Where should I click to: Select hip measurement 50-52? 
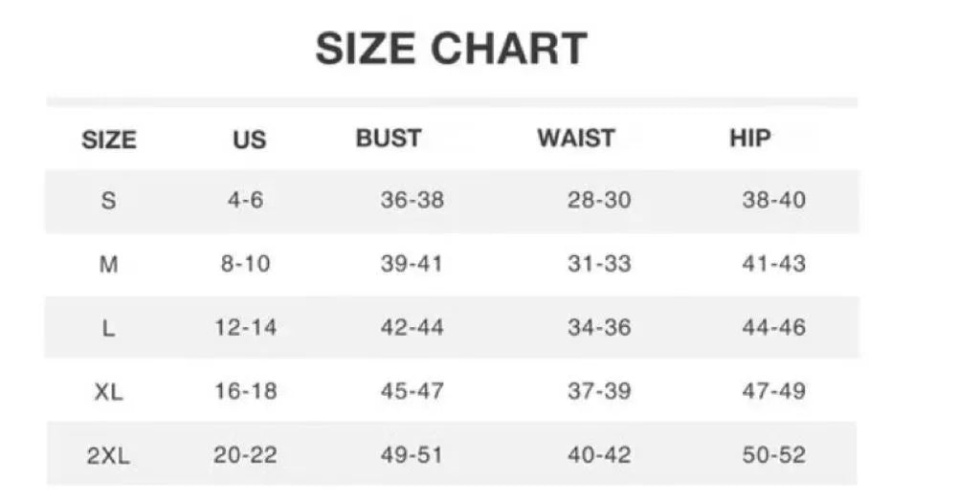[x=774, y=455]
